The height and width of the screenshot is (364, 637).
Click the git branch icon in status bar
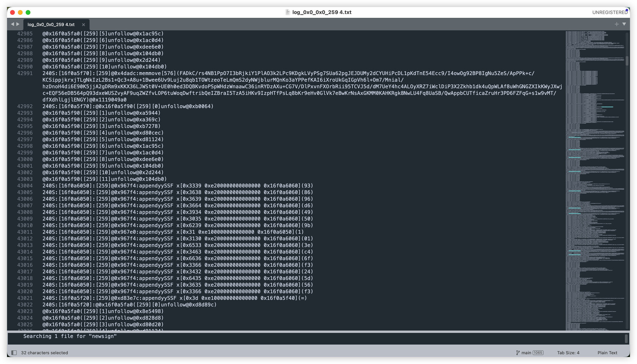click(517, 353)
